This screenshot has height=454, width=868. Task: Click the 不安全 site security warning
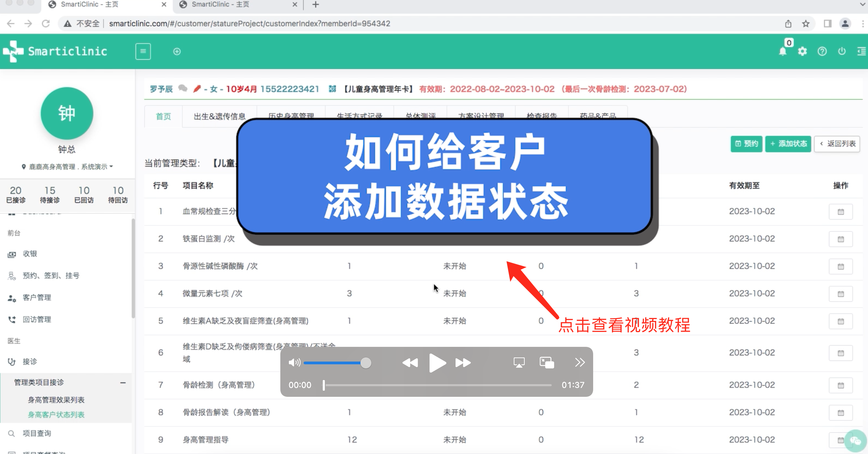[82, 24]
